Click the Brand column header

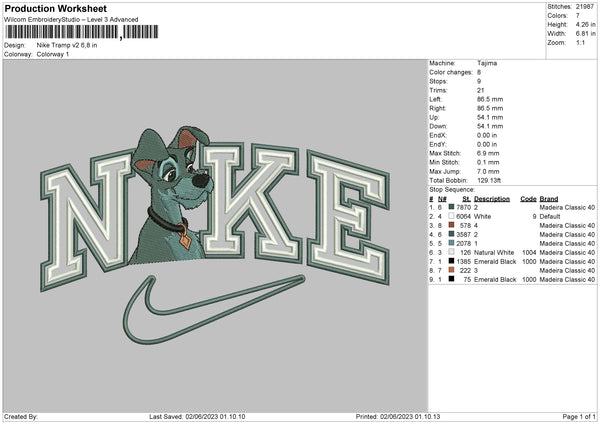click(549, 199)
